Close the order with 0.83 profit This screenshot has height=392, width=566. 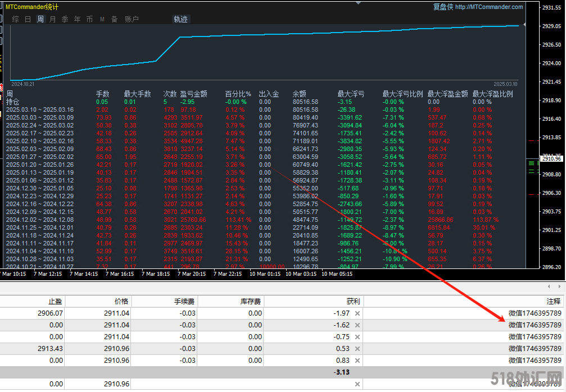[x=357, y=360]
